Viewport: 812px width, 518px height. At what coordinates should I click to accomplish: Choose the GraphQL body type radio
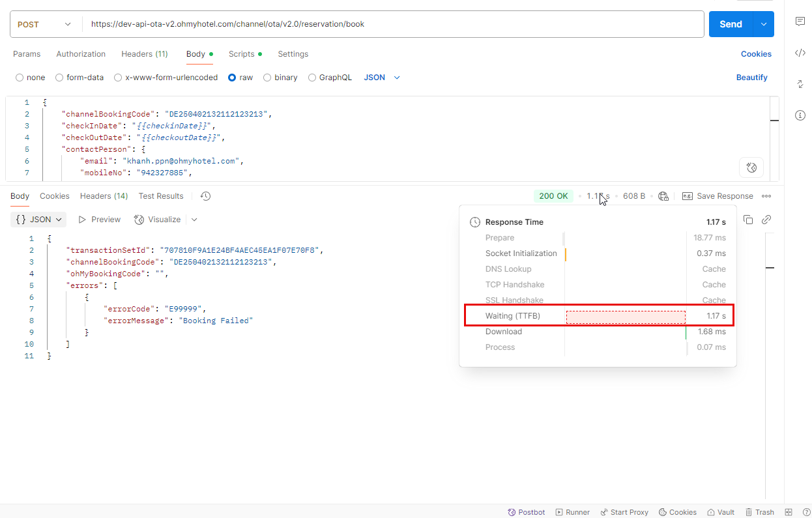click(x=312, y=78)
